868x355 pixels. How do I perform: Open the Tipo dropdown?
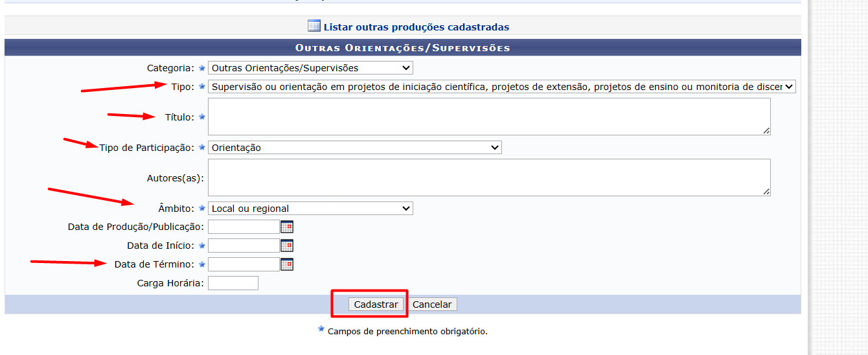(x=502, y=87)
